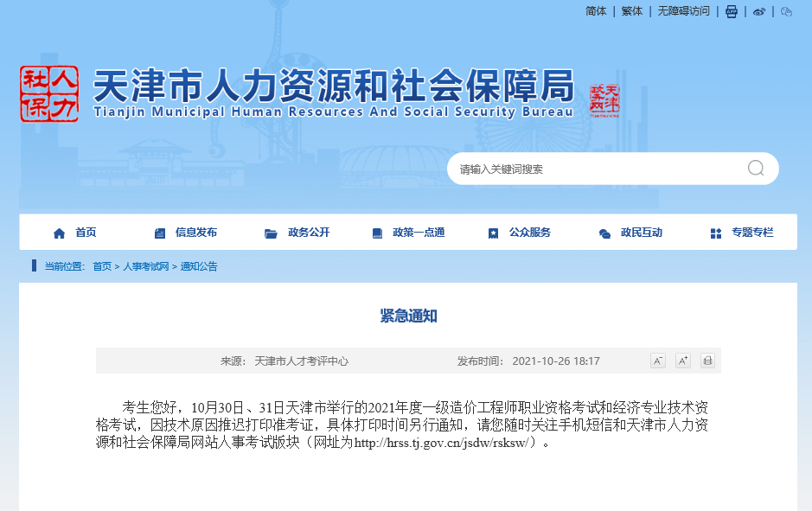Open the 通知公告 breadcrumb link
This screenshot has height=511, width=812.
(x=198, y=266)
